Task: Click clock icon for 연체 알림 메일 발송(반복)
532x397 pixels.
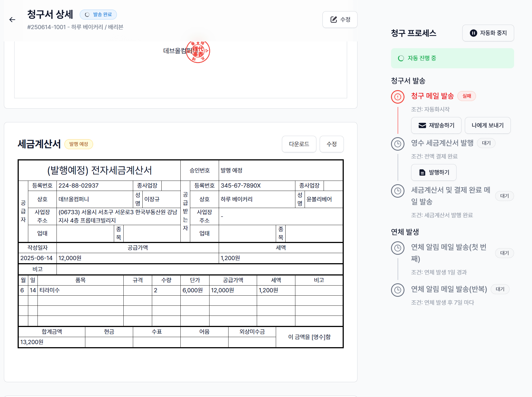Action: [x=397, y=290]
